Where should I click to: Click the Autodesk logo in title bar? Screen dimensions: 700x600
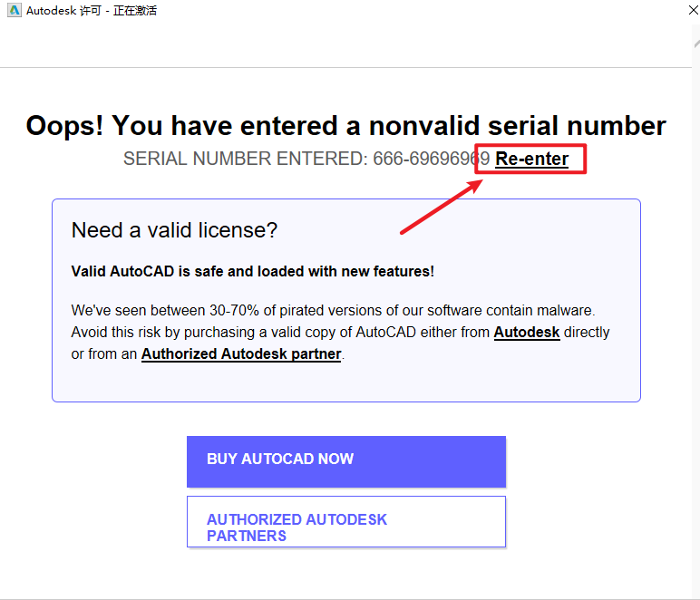click(x=14, y=11)
